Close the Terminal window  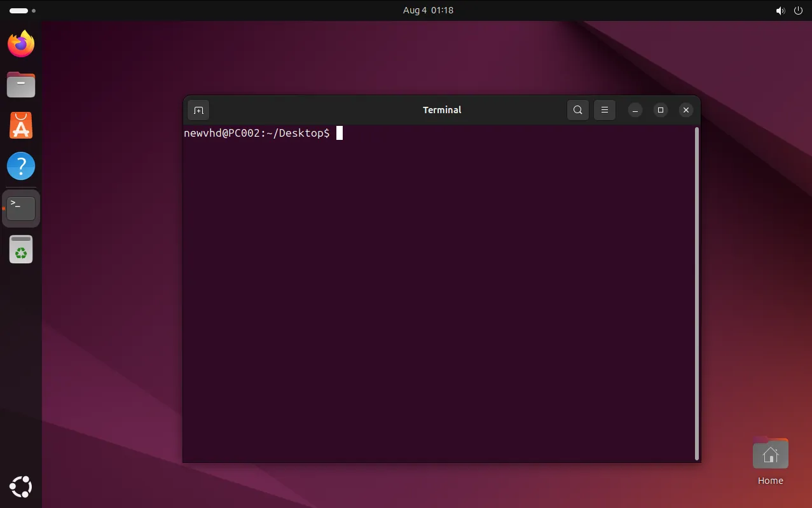pos(685,110)
